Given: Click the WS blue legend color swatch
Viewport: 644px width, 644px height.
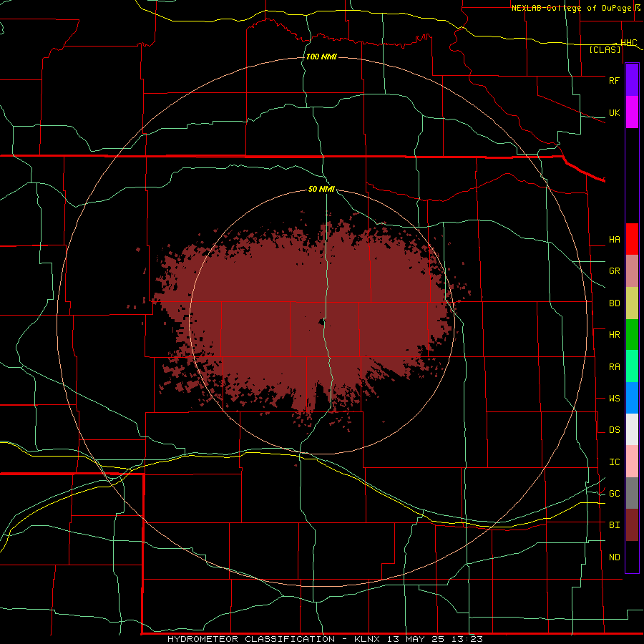Looking at the screenshot, I should [632, 398].
